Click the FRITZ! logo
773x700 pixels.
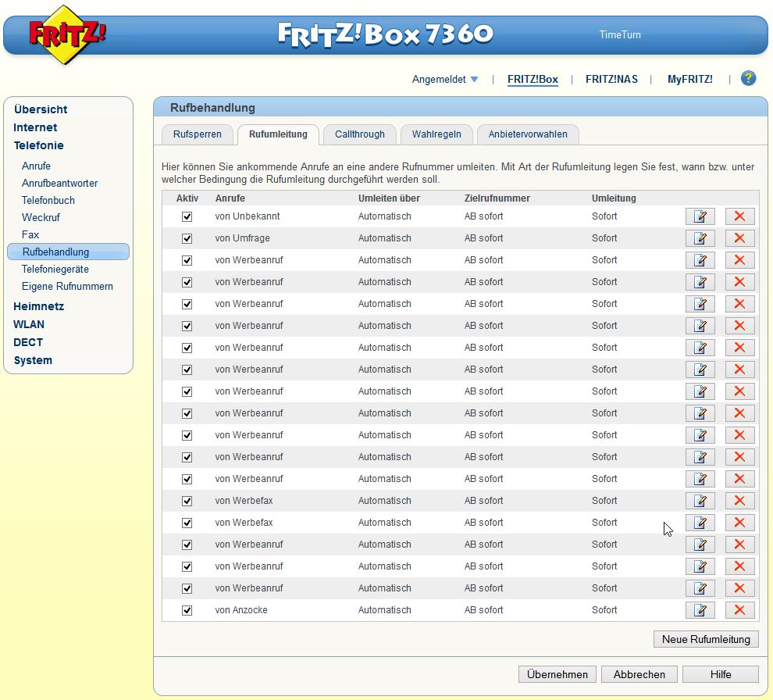[x=67, y=34]
